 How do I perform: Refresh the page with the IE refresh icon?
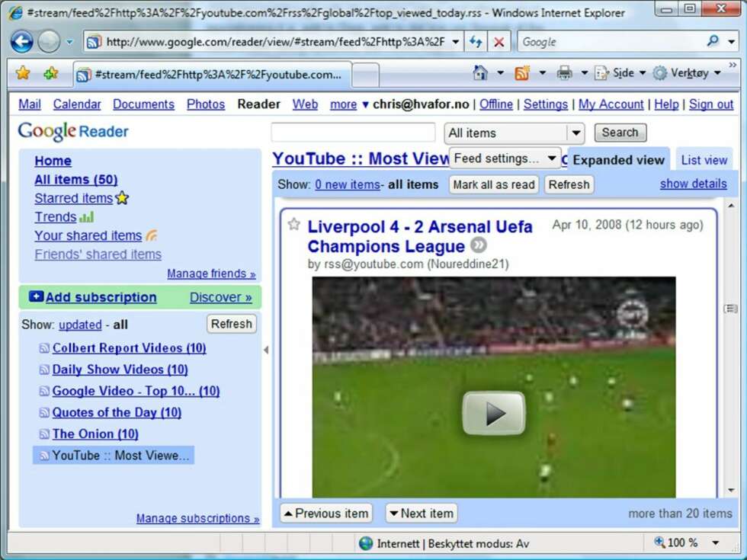pos(476,42)
